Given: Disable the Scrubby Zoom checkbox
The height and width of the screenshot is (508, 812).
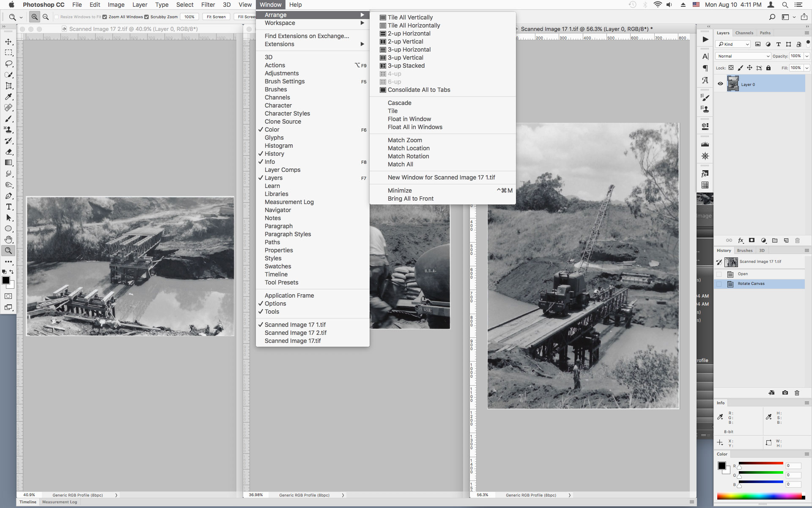Looking at the screenshot, I should point(146,17).
